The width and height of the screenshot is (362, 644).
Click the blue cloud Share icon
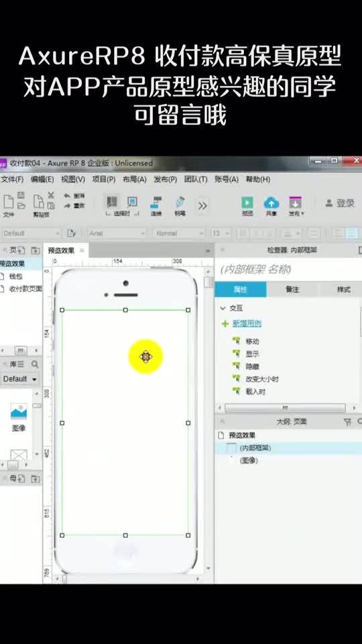271,203
